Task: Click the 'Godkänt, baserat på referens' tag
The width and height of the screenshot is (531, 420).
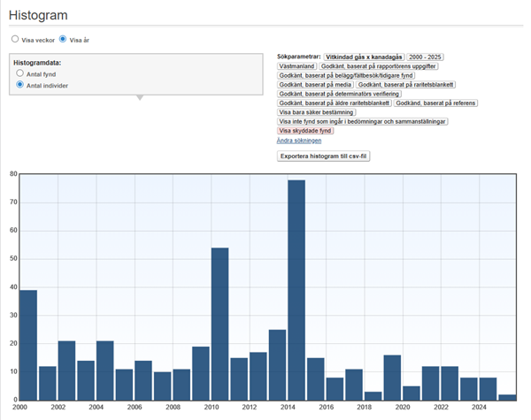Action: coord(435,103)
